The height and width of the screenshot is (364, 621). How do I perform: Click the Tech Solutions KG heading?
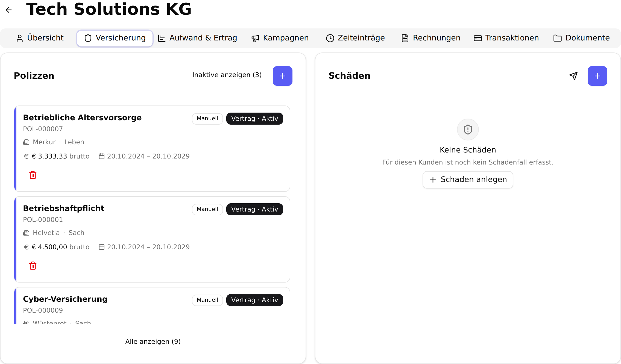tap(109, 9)
